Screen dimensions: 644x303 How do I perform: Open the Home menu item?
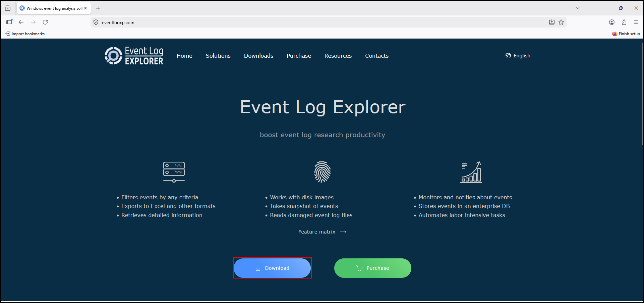pos(184,56)
